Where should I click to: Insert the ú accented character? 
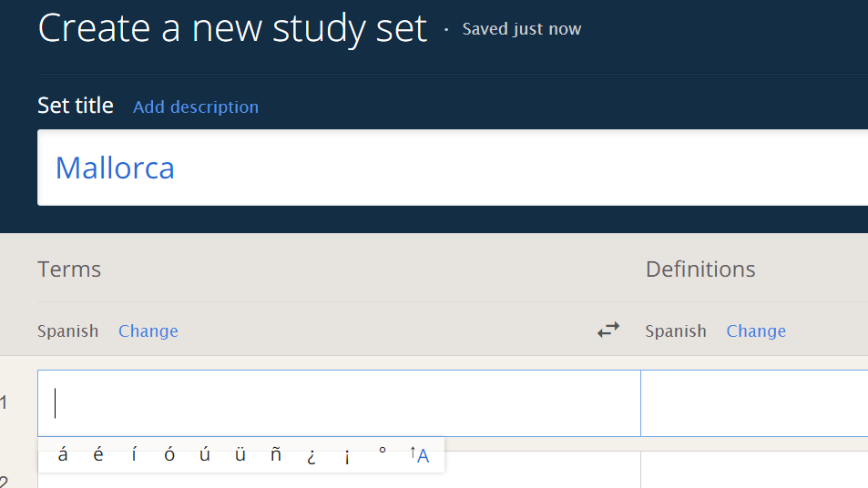(205, 455)
